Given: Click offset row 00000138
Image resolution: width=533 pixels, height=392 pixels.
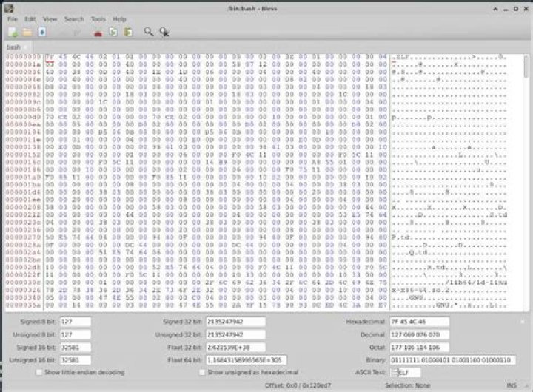Looking at the screenshot, I should pyautogui.click(x=23, y=147).
